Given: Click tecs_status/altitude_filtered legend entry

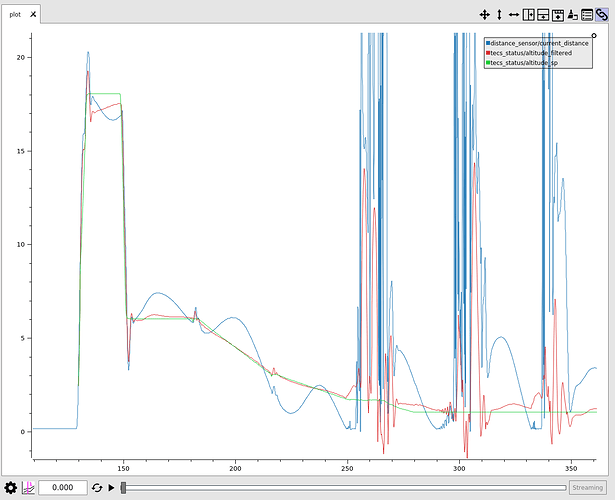Looking at the screenshot, I should 531,53.
